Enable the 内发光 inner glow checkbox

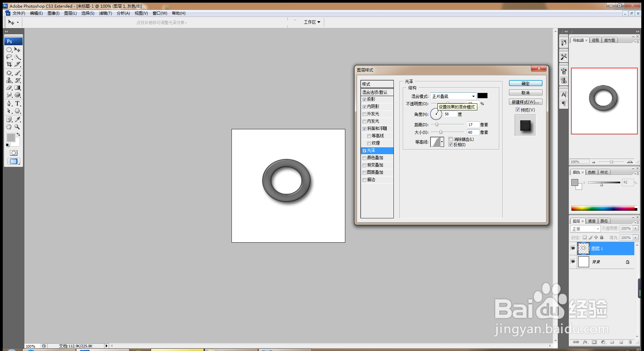pos(365,121)
